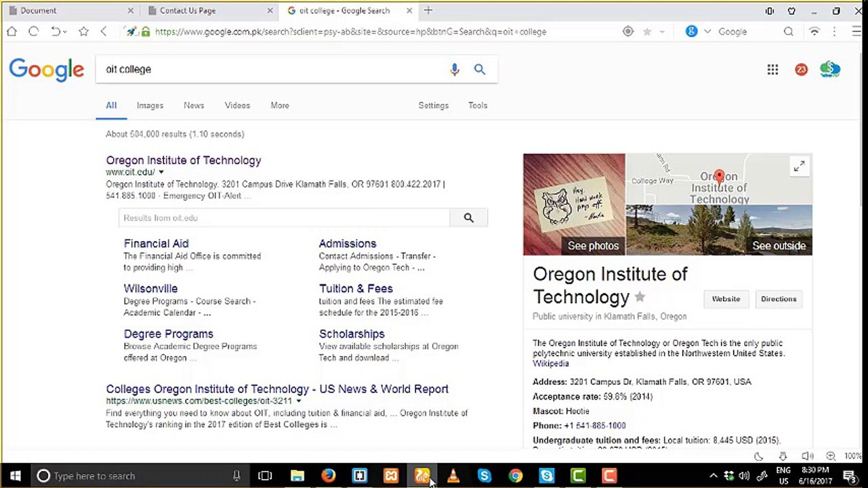Click the green padlock in address bar
Viewport: 868px width, 488px height.
145,31
